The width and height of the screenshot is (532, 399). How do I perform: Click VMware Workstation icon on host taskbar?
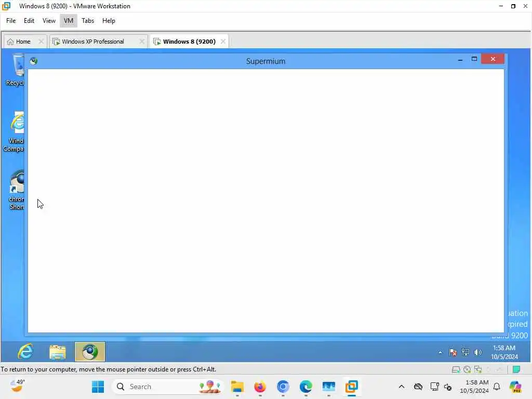(x=352, y=387)
